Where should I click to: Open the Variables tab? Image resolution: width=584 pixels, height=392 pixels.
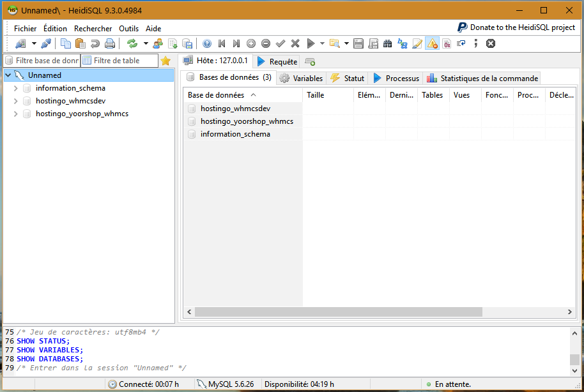point(302,79)
